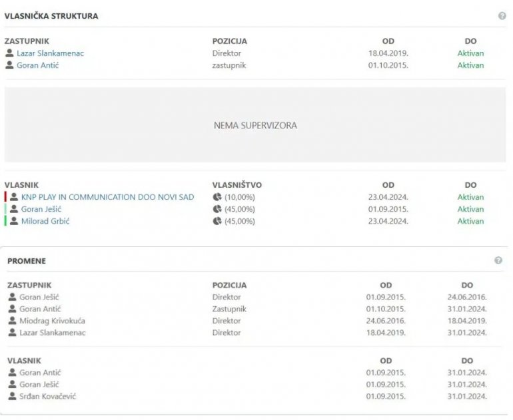513x420 pixels.
Task: Click person icon beside KNP PLAY IN COMMUNICATION
Action: [x=14, y=197]
